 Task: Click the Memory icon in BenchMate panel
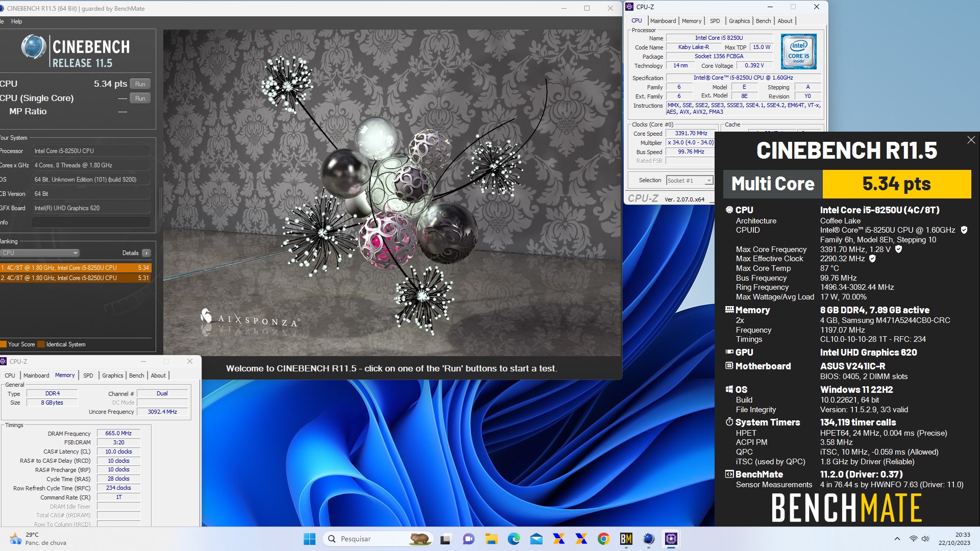[729, 310]
